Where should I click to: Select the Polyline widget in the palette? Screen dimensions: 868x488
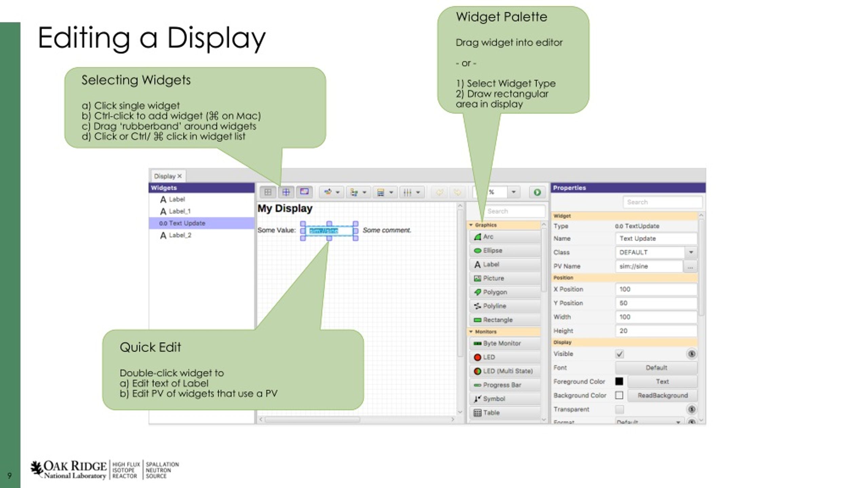[x=505, y=306]
